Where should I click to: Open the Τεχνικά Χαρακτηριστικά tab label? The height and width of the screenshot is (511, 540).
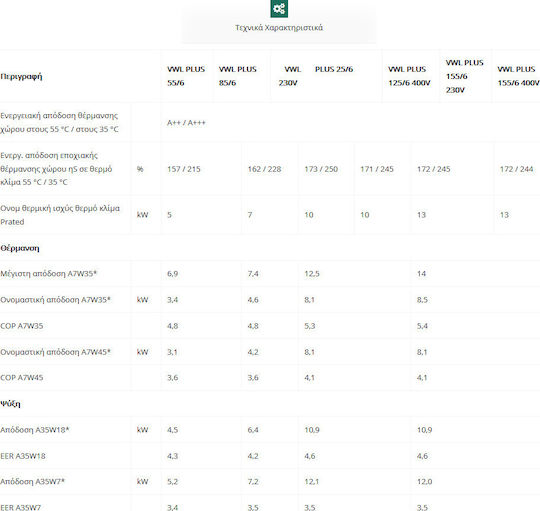(x=279, y=28)
